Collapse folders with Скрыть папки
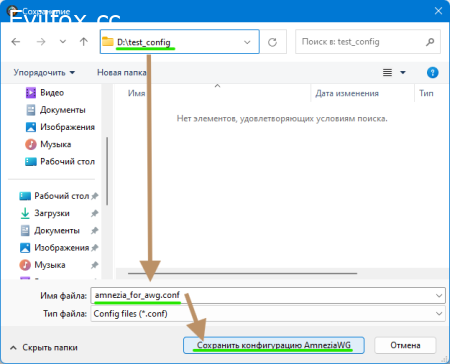 click(44, 348)
